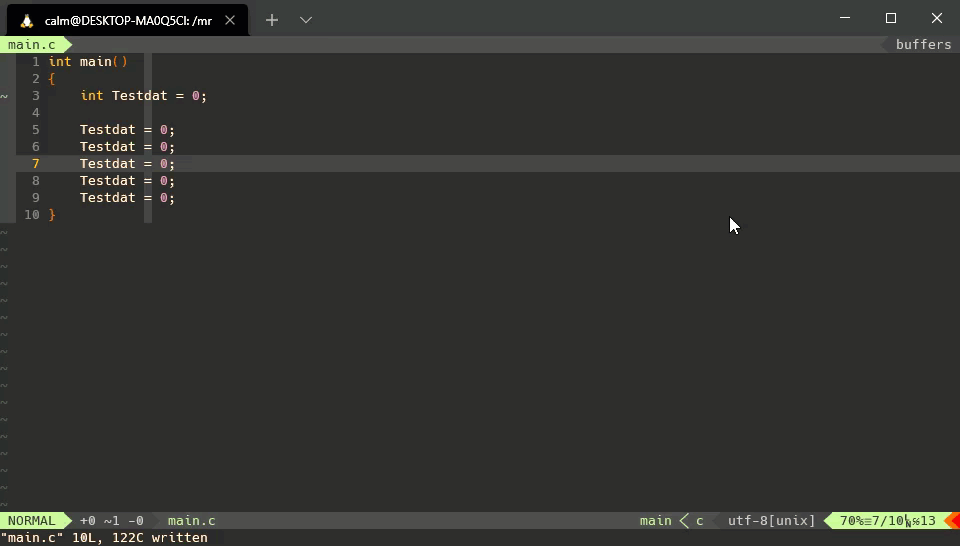Select the calm@DESKTOP-MA0Q5CI terminal tab
Image resolution: width=960 pixels, height=546 pixels.
127,20
